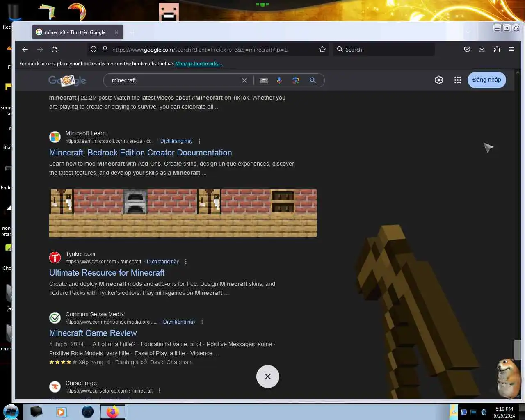Close the minecraft Google tab
Image resolution: width=525 pixels, height=420 pixels.
116,32
